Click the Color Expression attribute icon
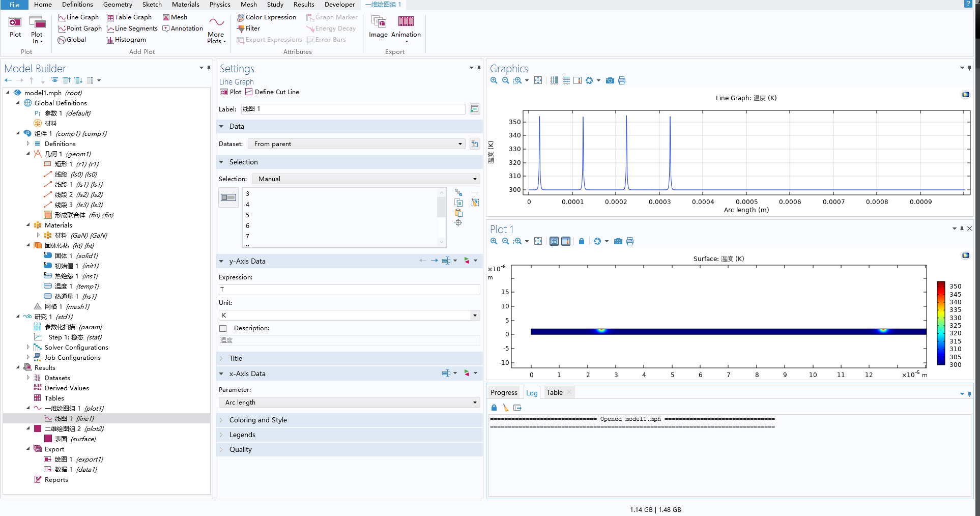 pos(241,17)
